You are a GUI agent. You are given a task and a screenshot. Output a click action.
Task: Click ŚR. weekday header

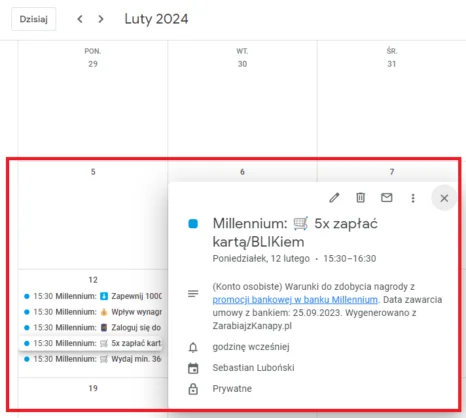(392, 51)
